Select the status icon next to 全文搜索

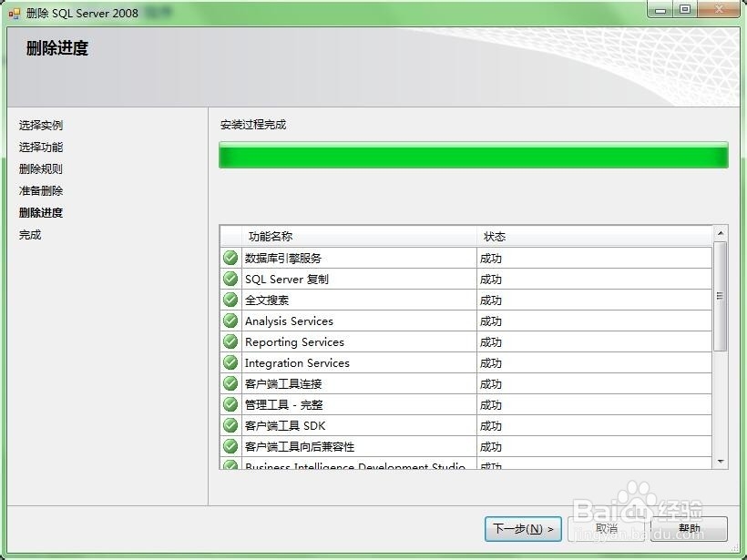(x=230, y=300)
